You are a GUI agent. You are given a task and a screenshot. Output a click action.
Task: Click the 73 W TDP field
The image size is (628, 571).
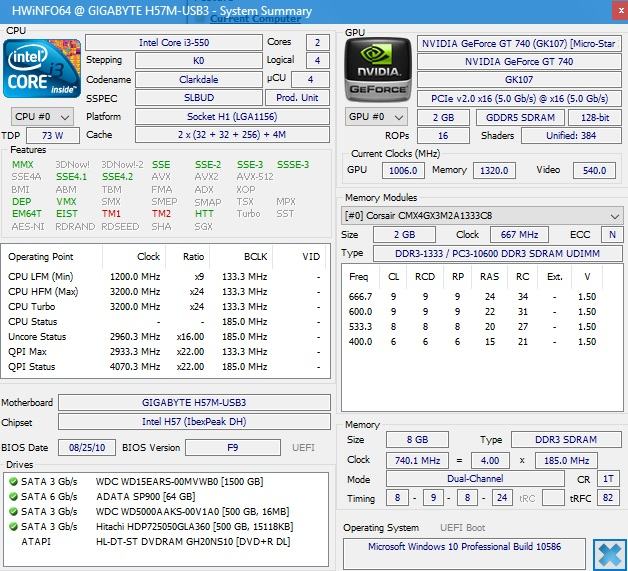(53, 136)
